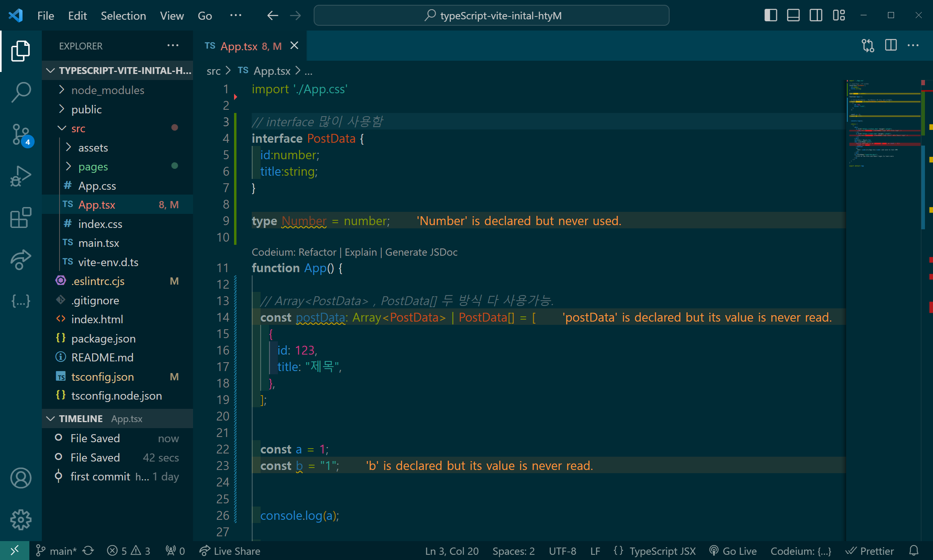This screenshot has height=560, width=933.
Task: Click Codeium Explain code lens
Action: 361,252
